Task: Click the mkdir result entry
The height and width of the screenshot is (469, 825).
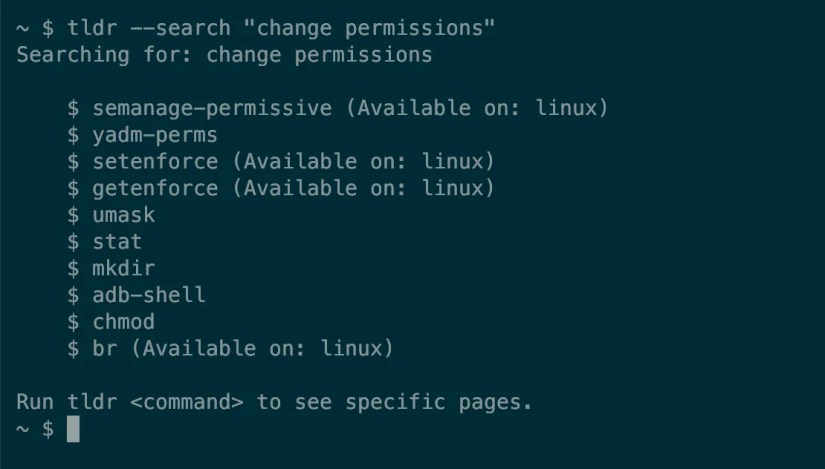Action: point(124,268)
